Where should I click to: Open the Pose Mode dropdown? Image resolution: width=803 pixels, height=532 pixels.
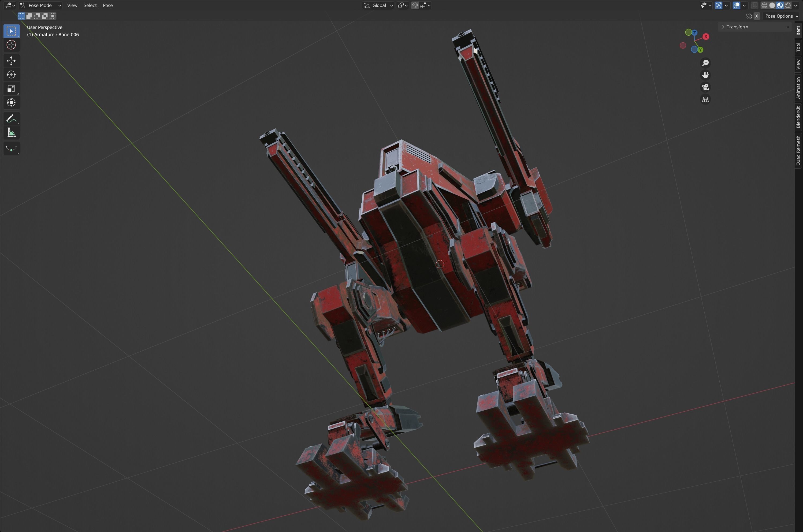(40, 5)
